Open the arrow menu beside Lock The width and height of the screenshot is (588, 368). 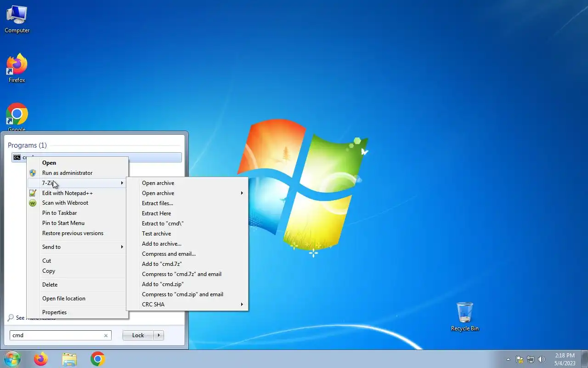point(159,335)
